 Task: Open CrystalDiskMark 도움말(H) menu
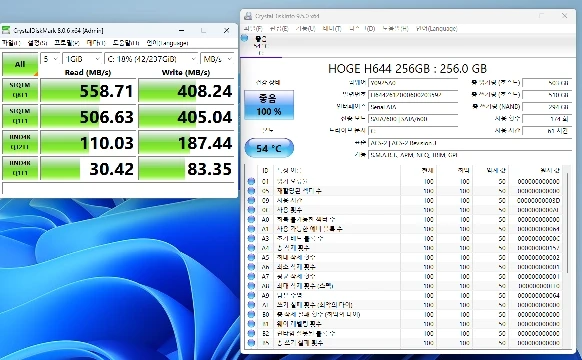pyautogui.click(x=126, y=43)
